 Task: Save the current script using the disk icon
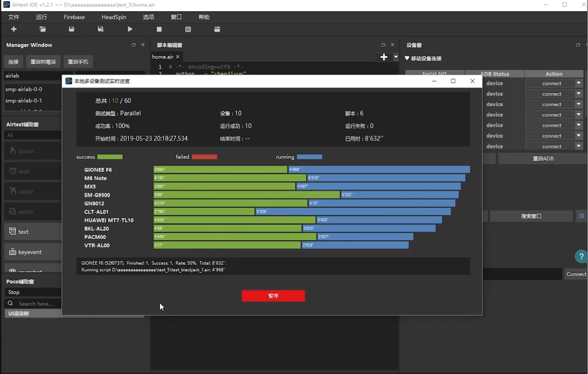coord(72,29)
